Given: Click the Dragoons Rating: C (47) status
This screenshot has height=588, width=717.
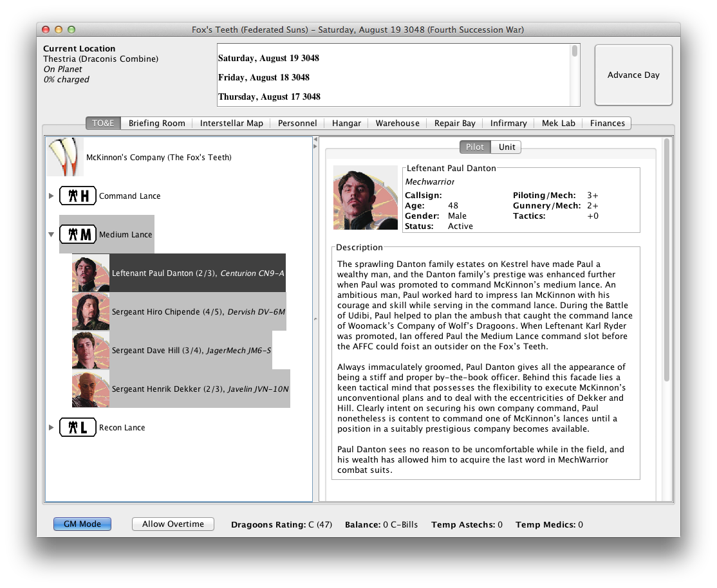Looking at the screenshot, I should coord(282,524).
